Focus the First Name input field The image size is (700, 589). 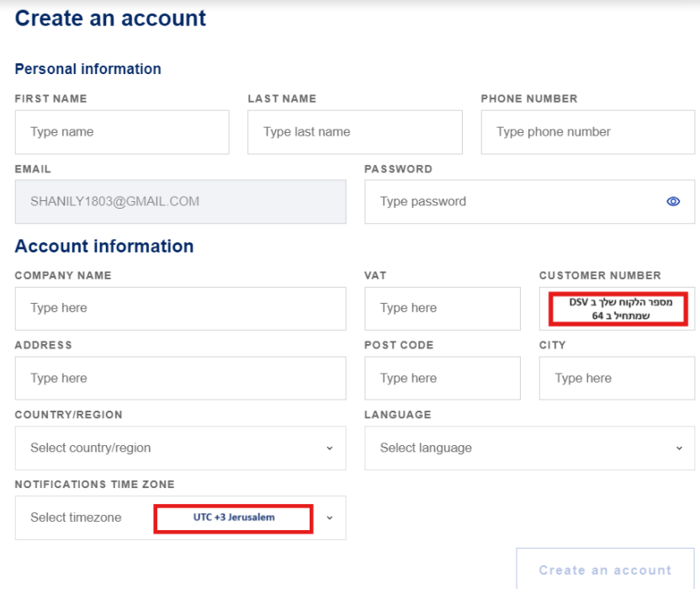(122, 132)
